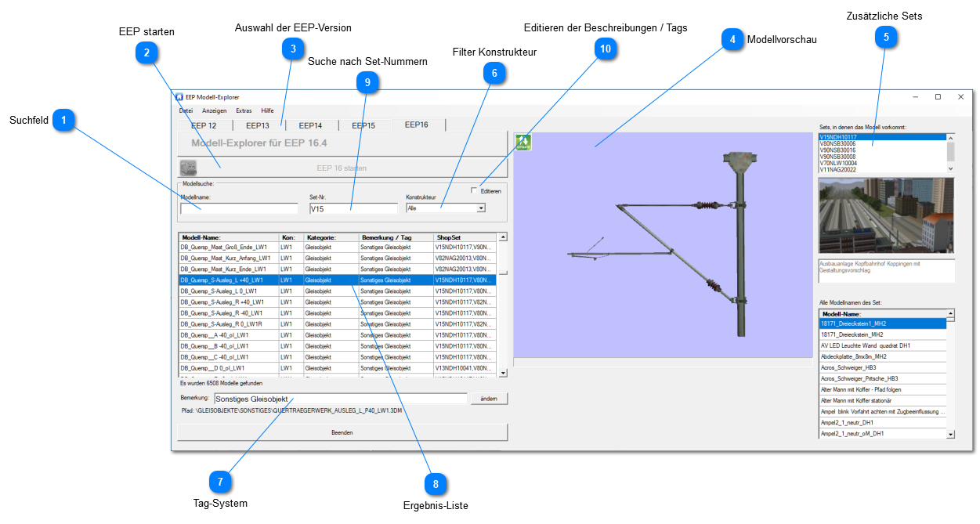Maximize the EEP Modell-Explorer window
The height and width of the screenshot is (524, 980).
click(938, 97)
